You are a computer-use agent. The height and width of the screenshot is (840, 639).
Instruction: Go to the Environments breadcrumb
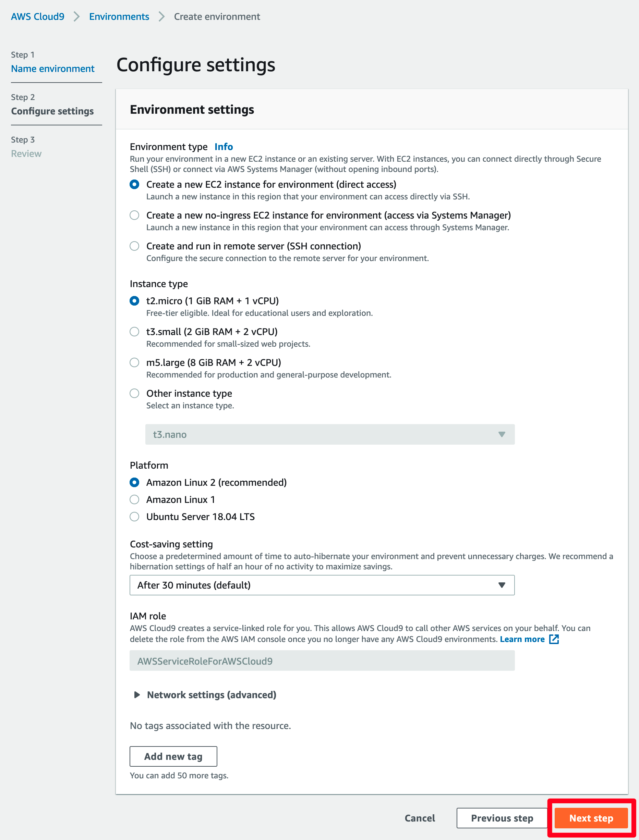(119, 17)
